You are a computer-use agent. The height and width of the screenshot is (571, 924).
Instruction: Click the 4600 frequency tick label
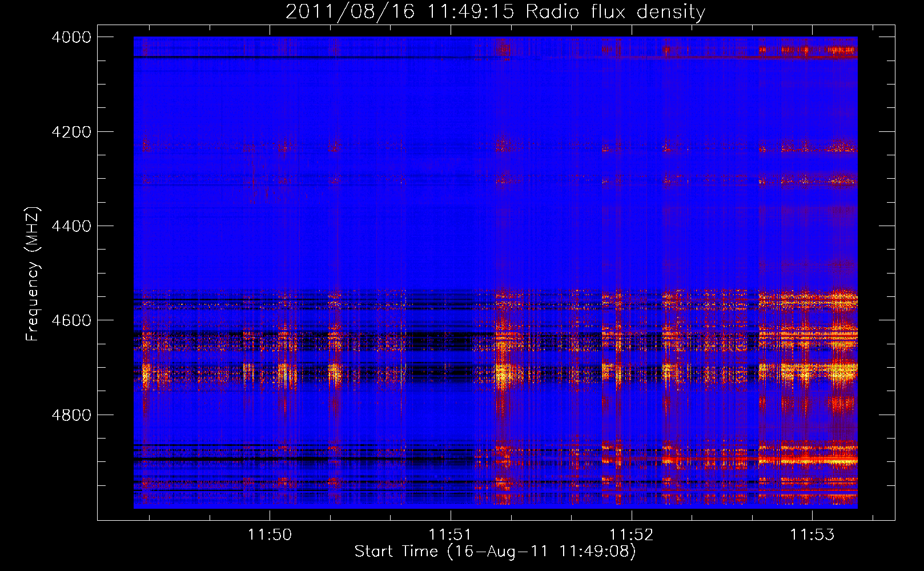click(71, 320)
